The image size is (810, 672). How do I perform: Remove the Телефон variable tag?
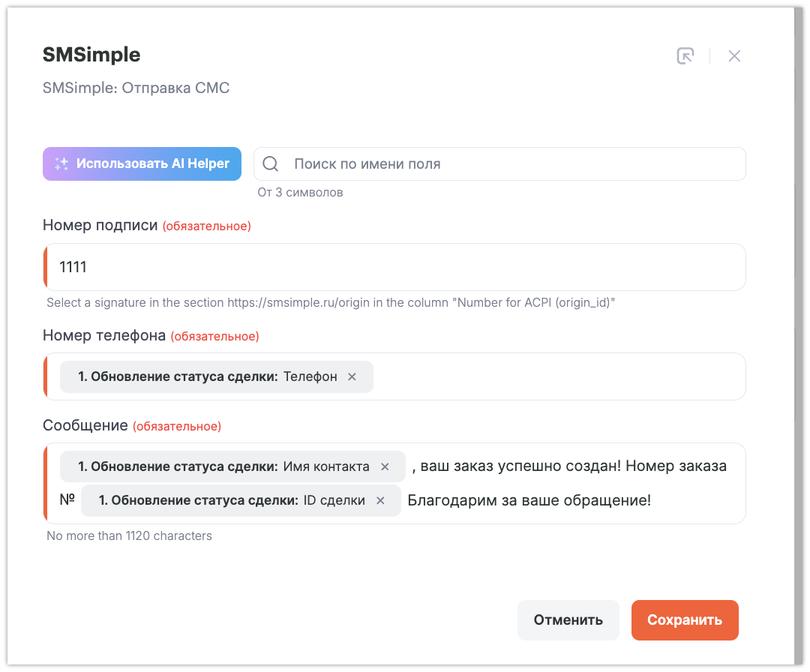(x=352, y=376)
